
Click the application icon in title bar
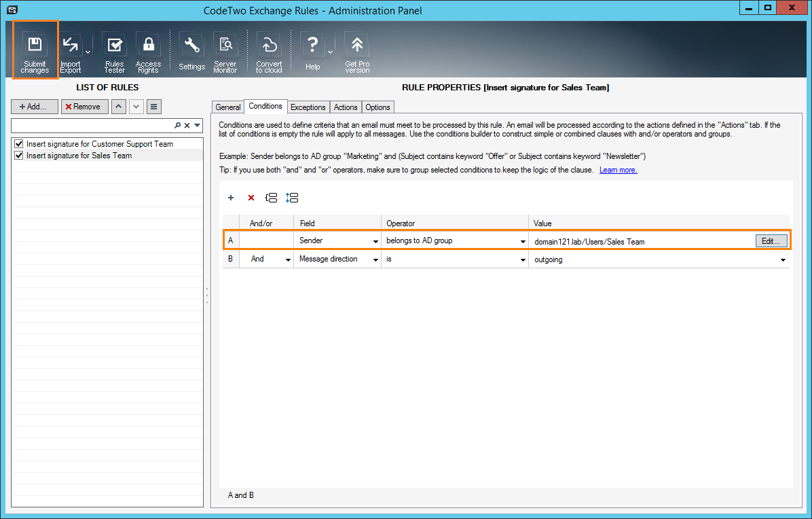coord(13,10)
